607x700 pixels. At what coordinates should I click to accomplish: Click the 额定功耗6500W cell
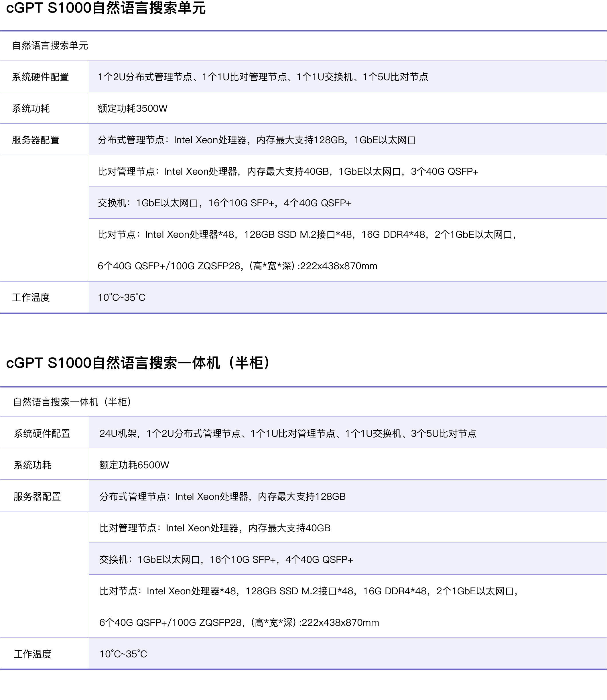134,465
